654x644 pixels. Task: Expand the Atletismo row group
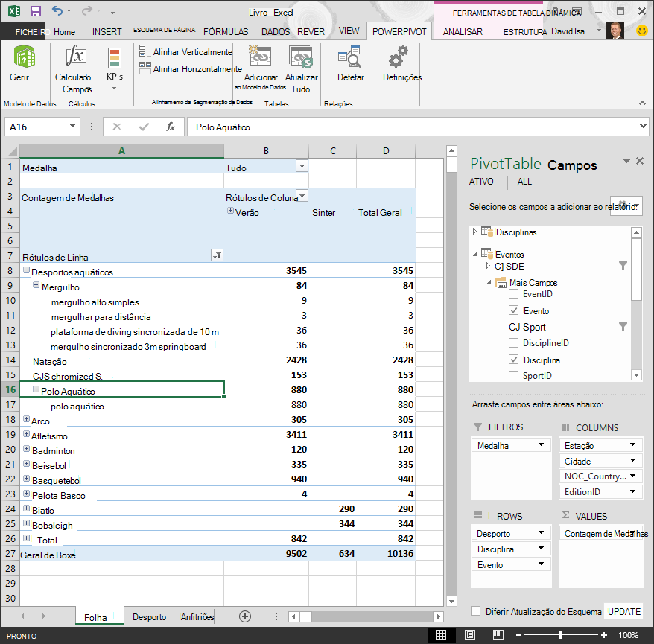[26, 434]
